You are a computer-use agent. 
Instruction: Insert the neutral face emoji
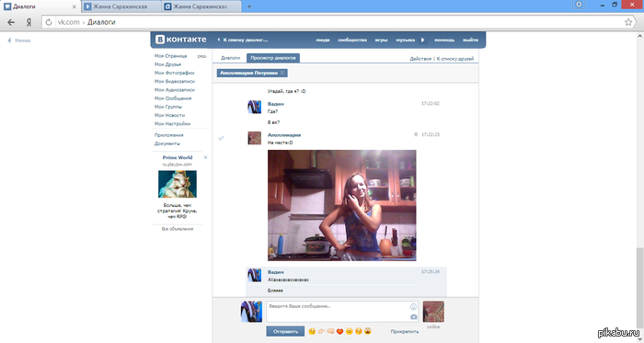(349, 331)
